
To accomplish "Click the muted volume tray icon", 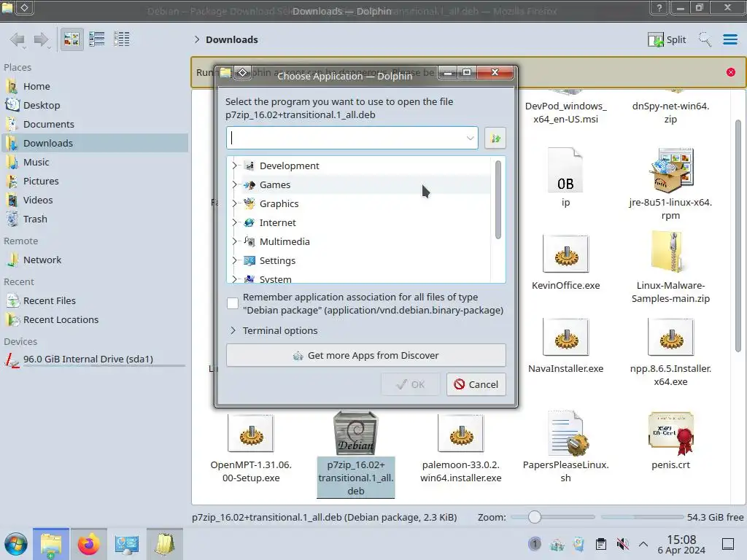I will 622,544.
